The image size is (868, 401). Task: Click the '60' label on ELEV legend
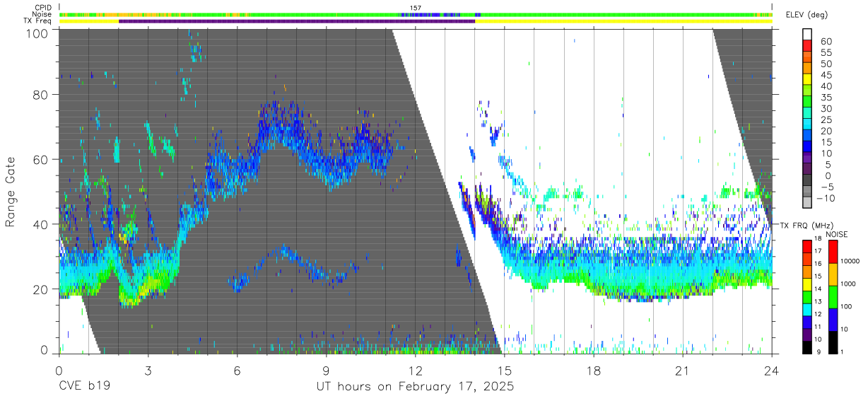tap(826, 41)
